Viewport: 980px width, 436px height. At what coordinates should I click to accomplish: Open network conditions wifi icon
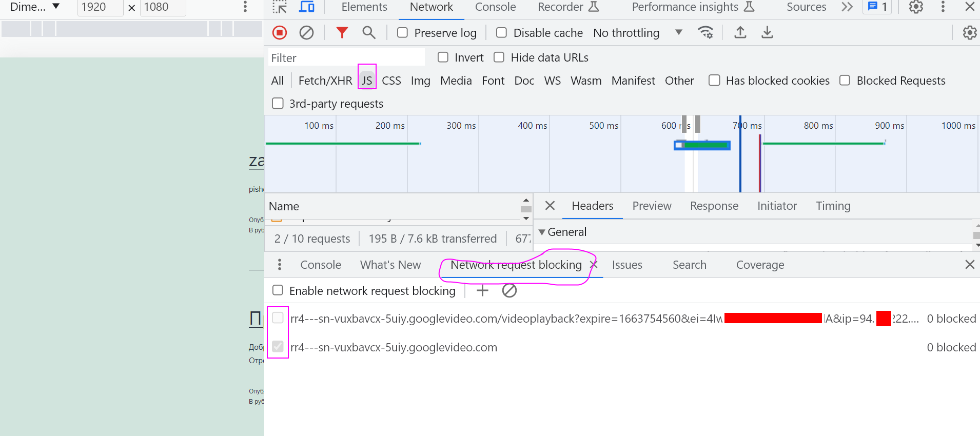(x=705, y=33)
